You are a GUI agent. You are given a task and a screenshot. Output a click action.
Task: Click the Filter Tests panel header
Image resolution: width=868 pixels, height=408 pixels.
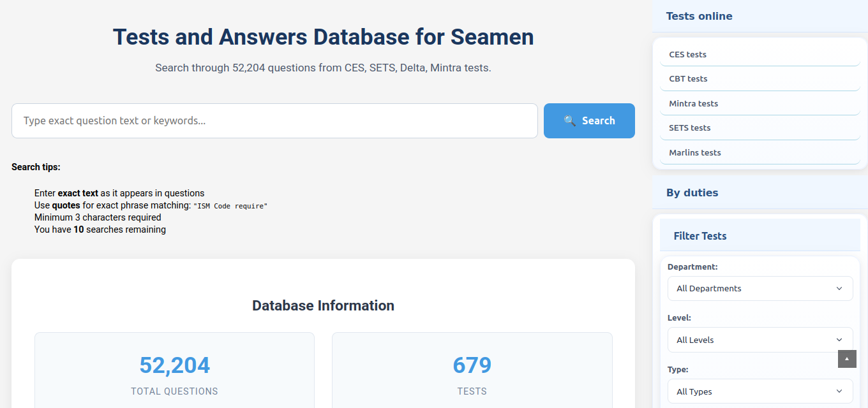tap(700, 236)
